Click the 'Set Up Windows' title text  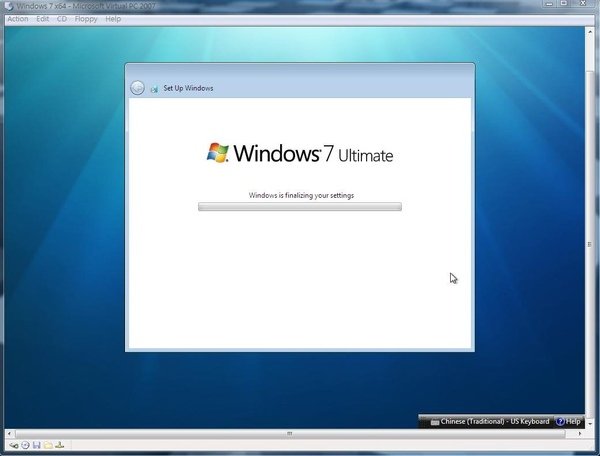pyautogui.click(x=188, y=88)
